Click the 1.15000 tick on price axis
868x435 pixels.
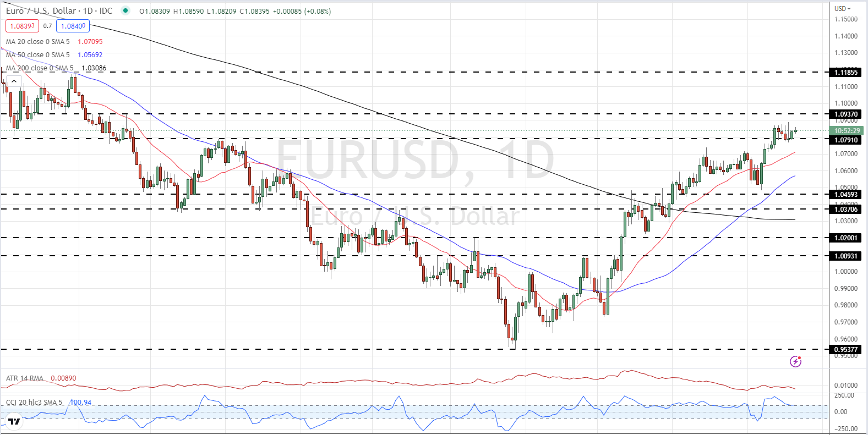tap(846, 19)
